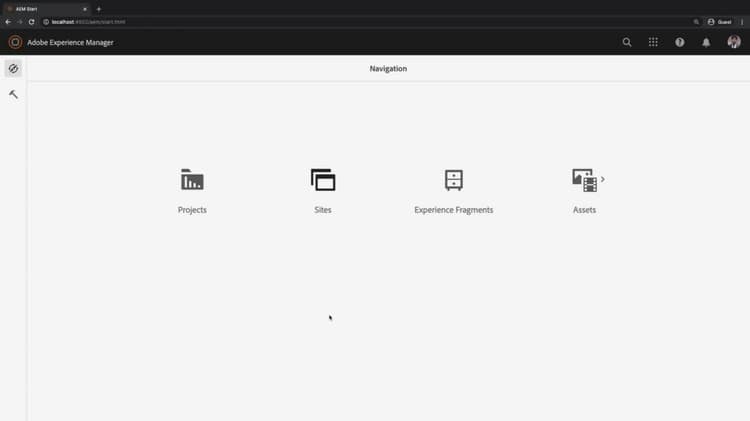Image resolution: width=750 pixels, height=421 pixels.
Task: Open the Sites console icon
Action: point(323,180)
